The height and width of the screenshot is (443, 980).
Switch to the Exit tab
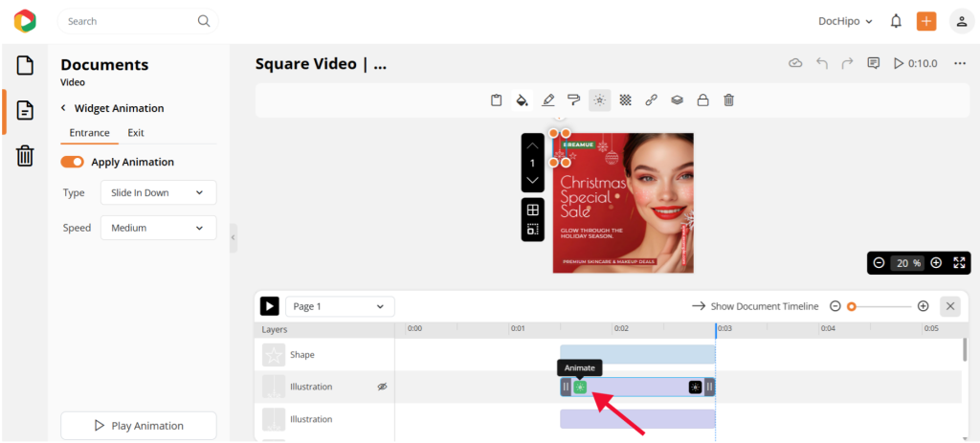coord(136,133)
